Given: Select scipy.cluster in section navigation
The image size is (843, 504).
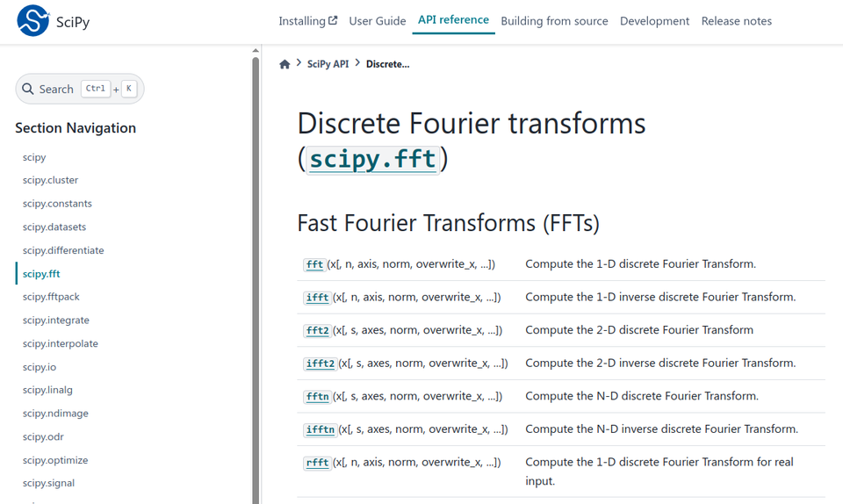Looking at the screenshot, I should click(51, 180).
